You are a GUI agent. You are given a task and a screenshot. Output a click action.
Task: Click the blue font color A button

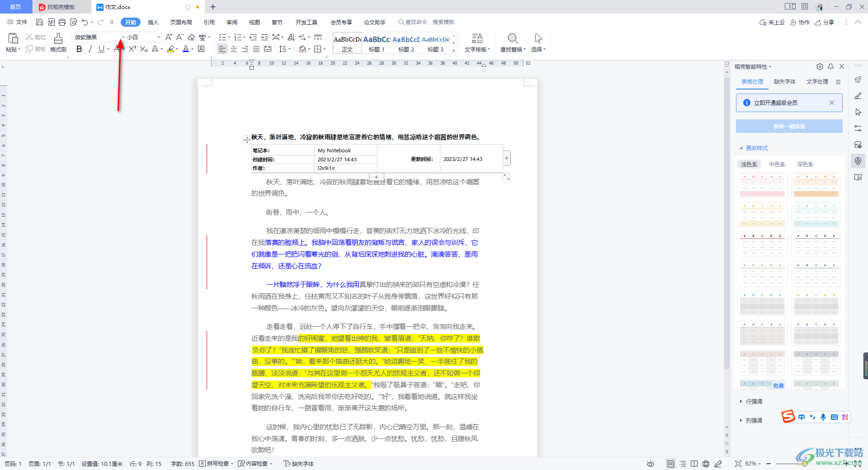coord(185,49)
